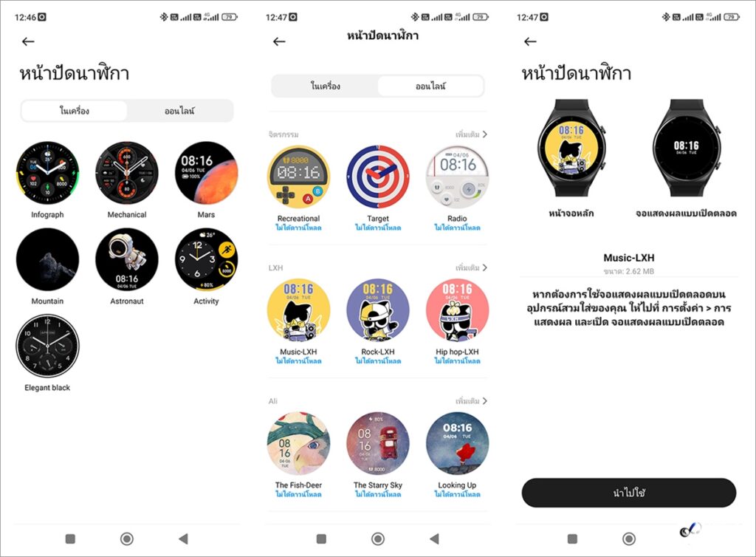The height and width of the screenshot is (557, 756).
Task: Tap Android home button on middle screen
Action: [x=378, y=539]
